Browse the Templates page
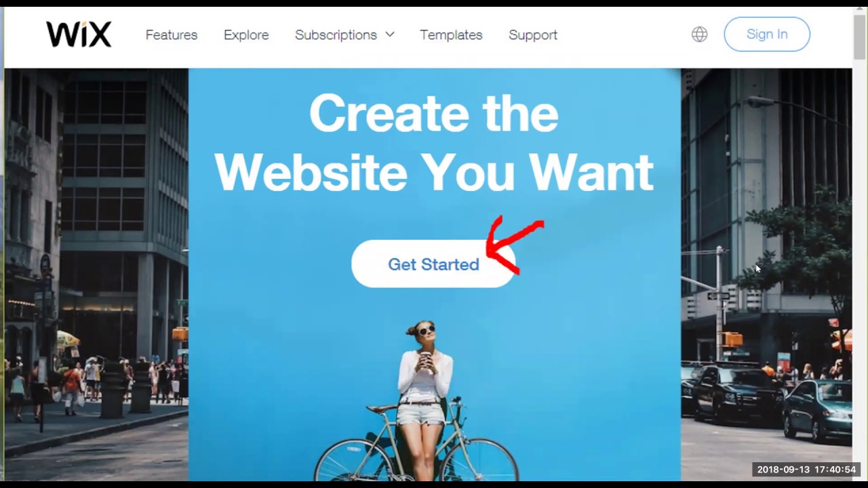The height and width of the screenshot is (488, 868). click(x=451, y=35)
